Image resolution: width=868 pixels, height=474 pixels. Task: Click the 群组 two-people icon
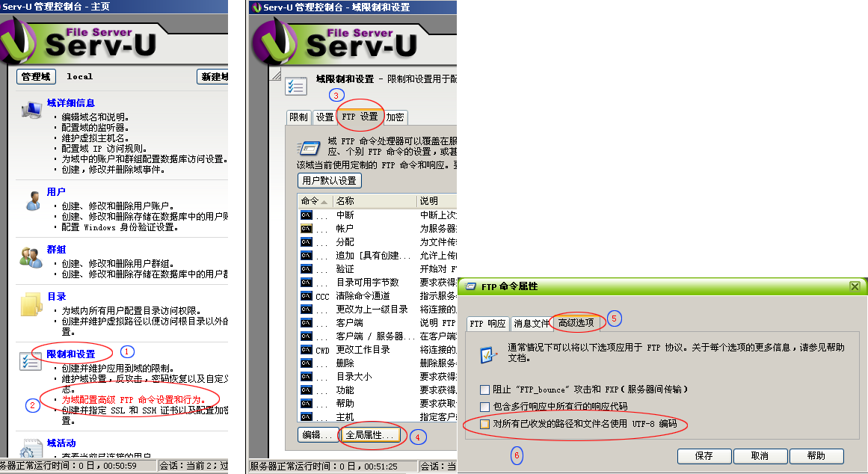click(x=31, y=258)
